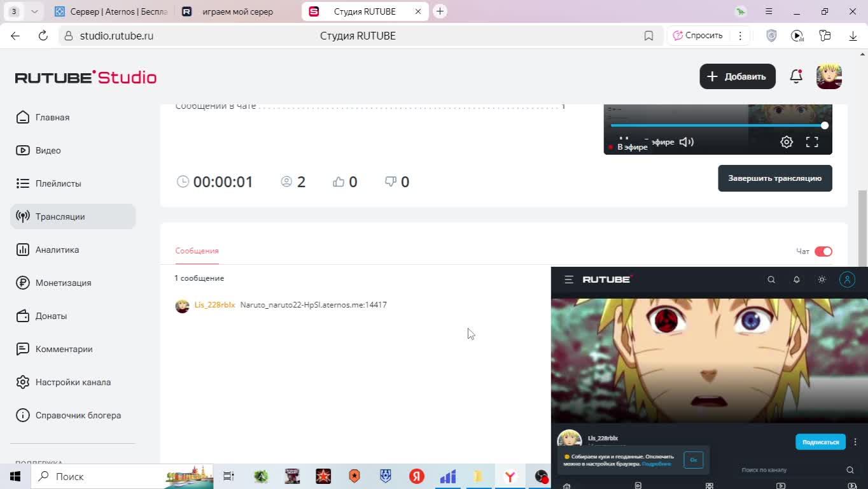Image resolution: width=868 pixels, height=489 pixels.
Task: Click search icon in the RUTUBE mini window header
Action: (771, 280)
